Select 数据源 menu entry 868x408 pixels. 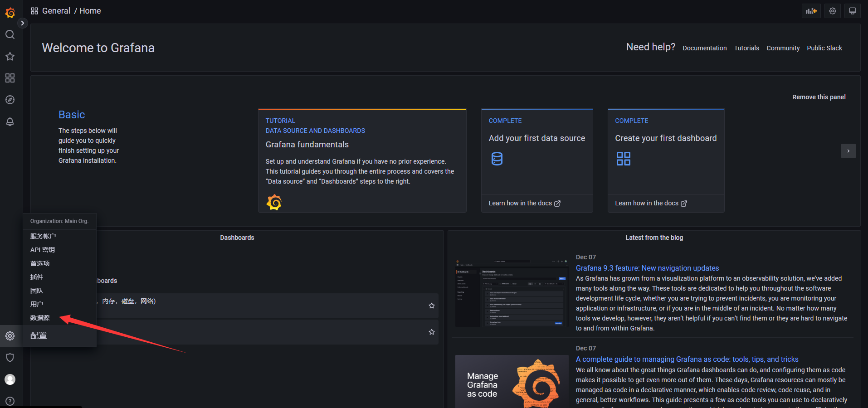tap(40, 318)
